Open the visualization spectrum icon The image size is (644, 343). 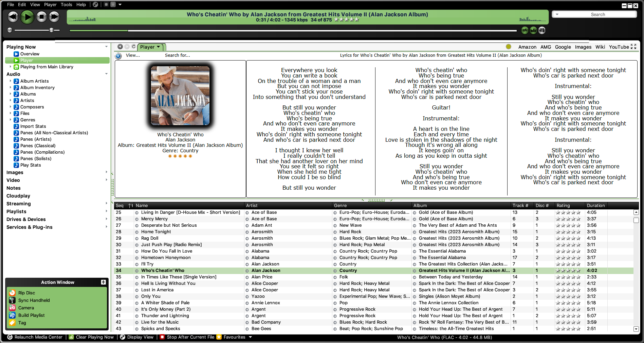point(533,30)
